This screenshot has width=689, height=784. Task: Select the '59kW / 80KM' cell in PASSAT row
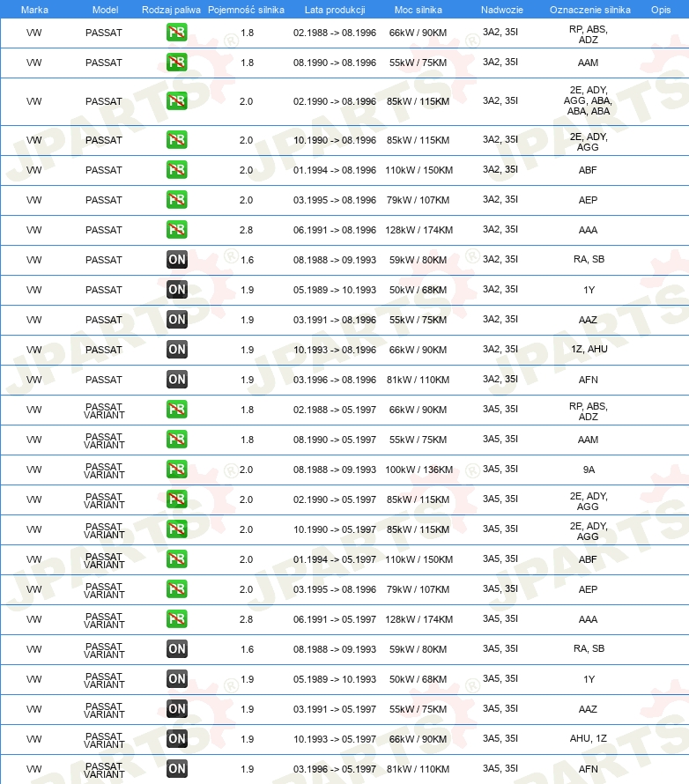coord(418,260)
